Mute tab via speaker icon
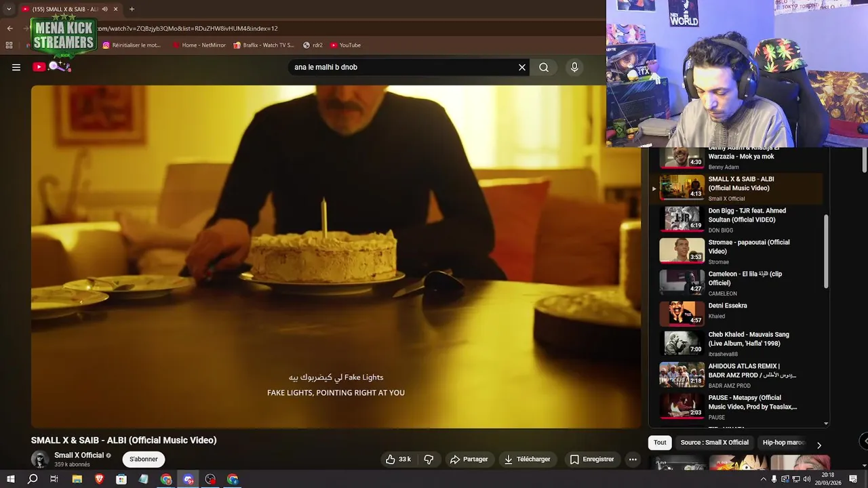This screenshot has width=868, height=488. (x=104, y=9)
